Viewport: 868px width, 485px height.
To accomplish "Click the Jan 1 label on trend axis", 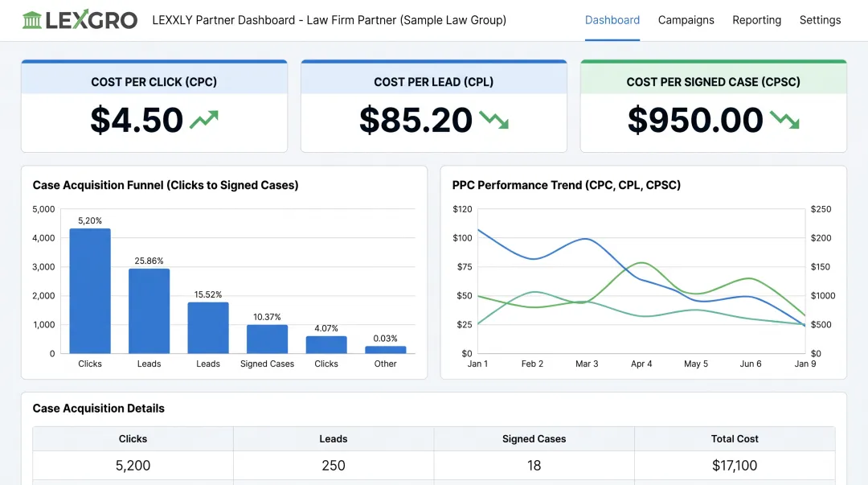I will pyautogui.click(x=477, y=364).
